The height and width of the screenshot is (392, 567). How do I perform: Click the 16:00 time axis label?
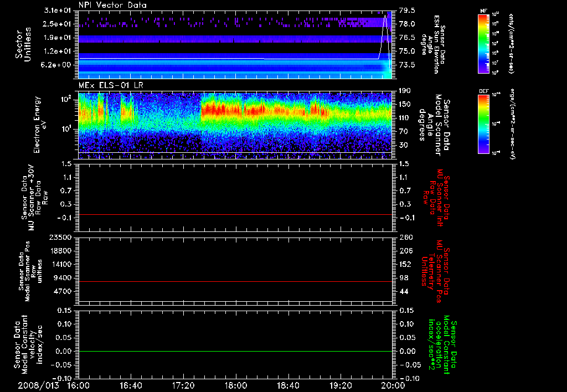click(x=79, y=385)
